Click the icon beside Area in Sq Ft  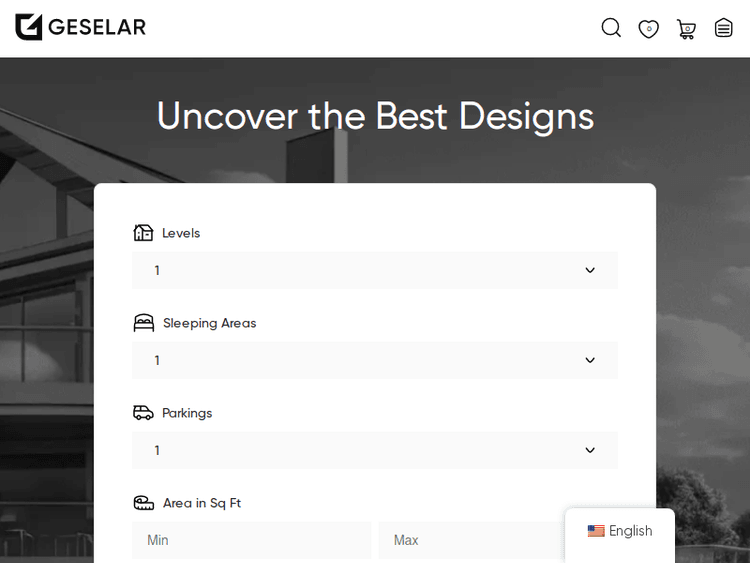pos(144,503)
